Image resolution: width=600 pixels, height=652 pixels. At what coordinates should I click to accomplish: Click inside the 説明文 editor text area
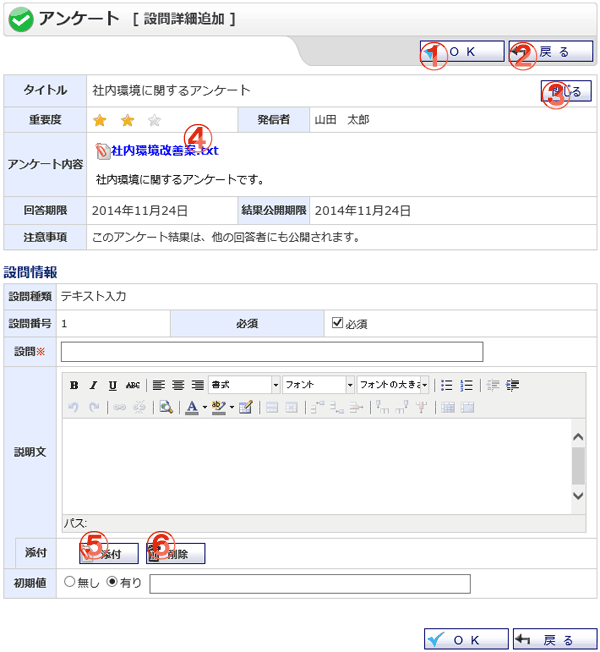pos(317,467)
